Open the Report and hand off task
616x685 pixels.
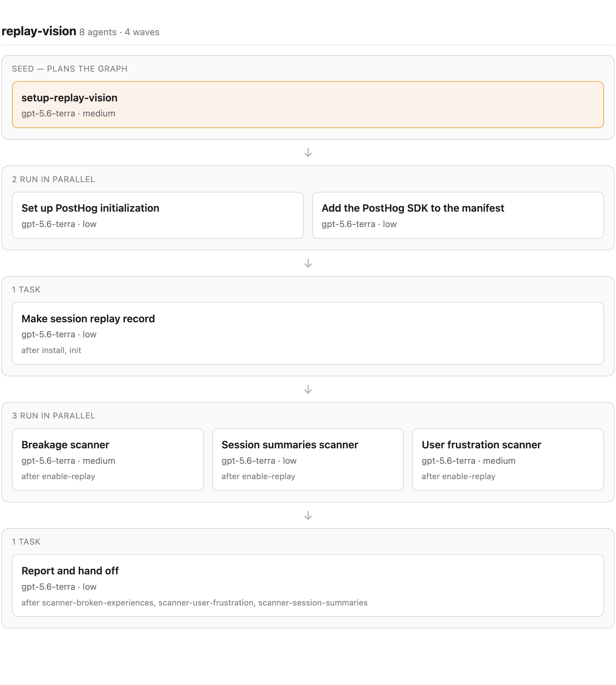(x=308, y=585)
